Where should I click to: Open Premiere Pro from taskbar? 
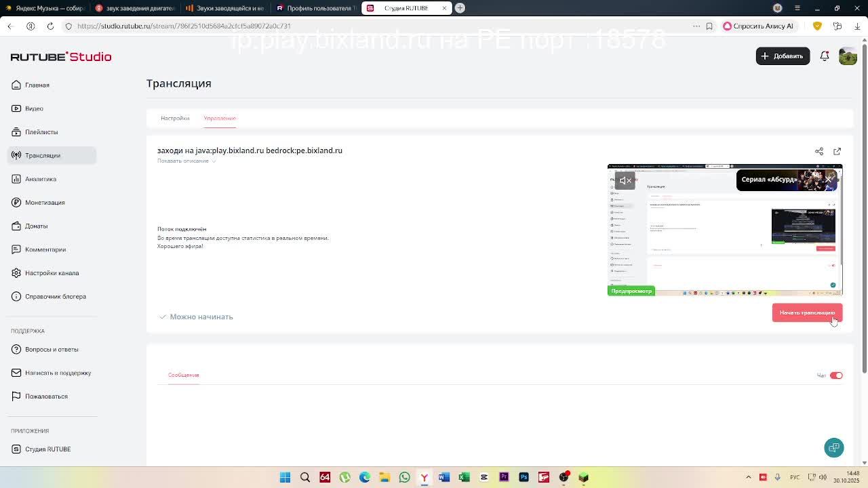tap(504, 477)
